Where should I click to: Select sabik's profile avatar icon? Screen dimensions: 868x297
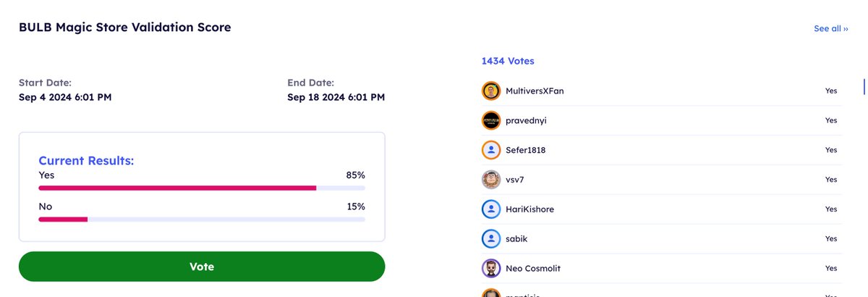tap(491, 238)
